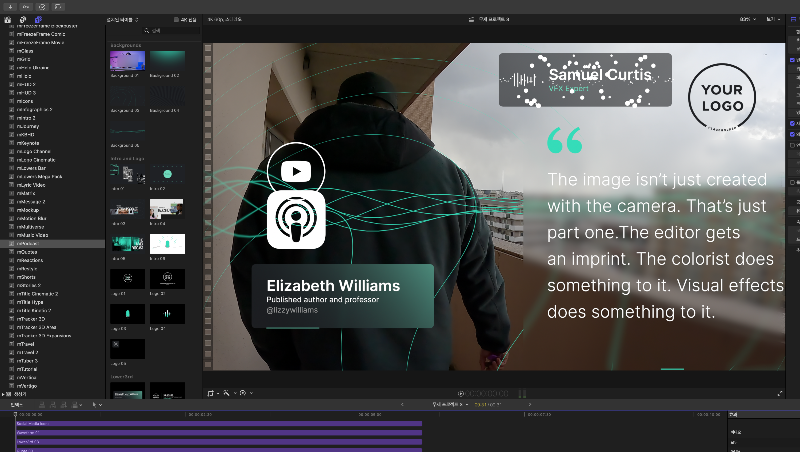
Task: Select the mLyric Video category
Action: click(31, 185)
